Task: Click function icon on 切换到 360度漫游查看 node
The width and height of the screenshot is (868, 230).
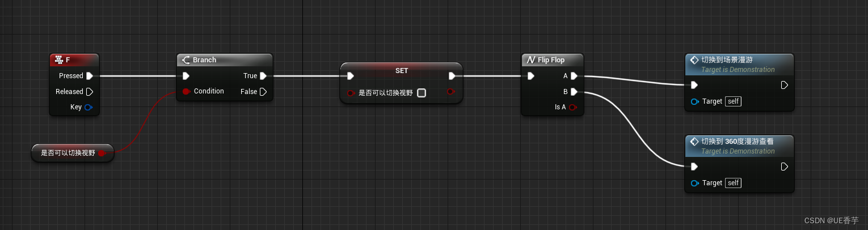Action: click(694, 141)
